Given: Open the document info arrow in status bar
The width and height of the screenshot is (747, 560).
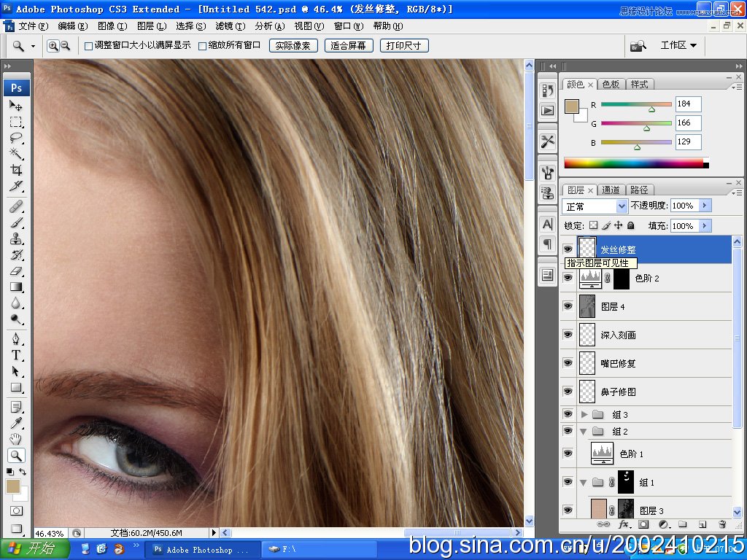Looking at the screenshot, I should click(x=214, y=533).
